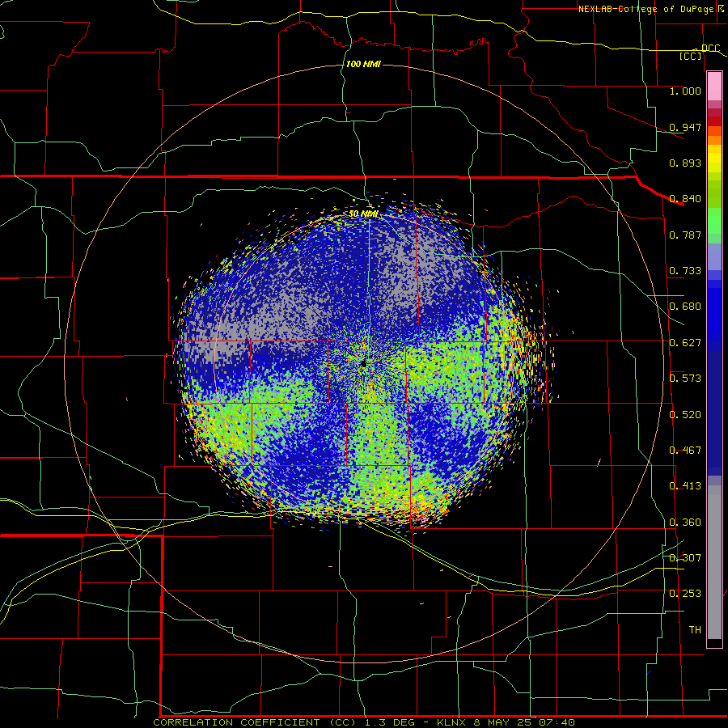This screenshot has height=728, width=728.
Task: Click the 0.627 legend value
Action: [685, 343]
